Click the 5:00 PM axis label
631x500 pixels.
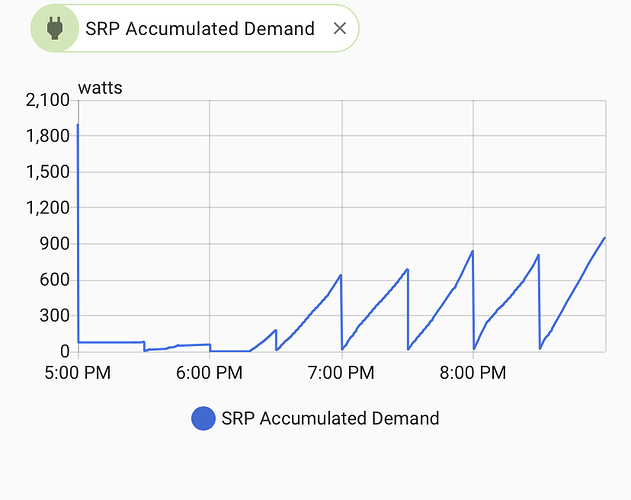[78, 373]
